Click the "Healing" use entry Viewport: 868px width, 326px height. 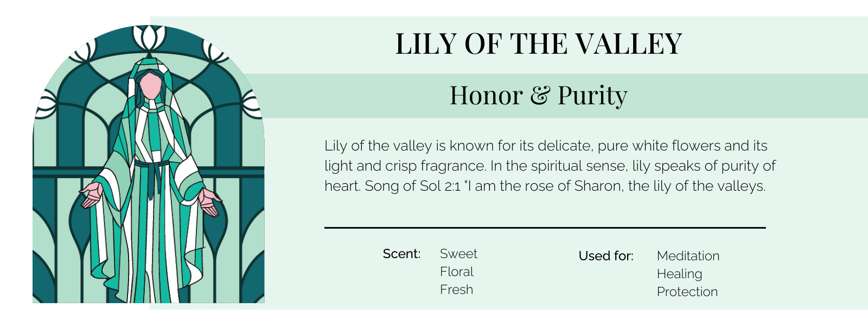[x=679, y=274]
